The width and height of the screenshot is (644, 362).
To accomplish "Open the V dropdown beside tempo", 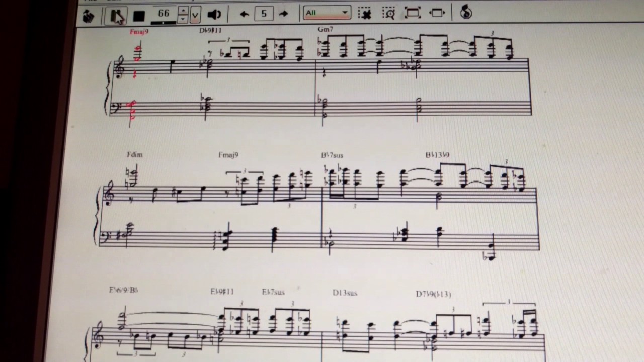I will click(x=195, y=15).
